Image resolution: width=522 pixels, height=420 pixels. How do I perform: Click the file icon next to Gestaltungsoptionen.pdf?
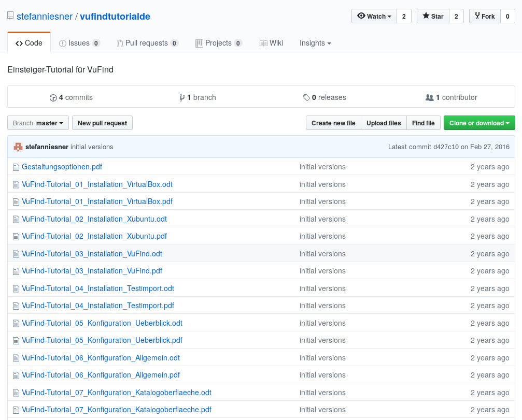point(16,167)
